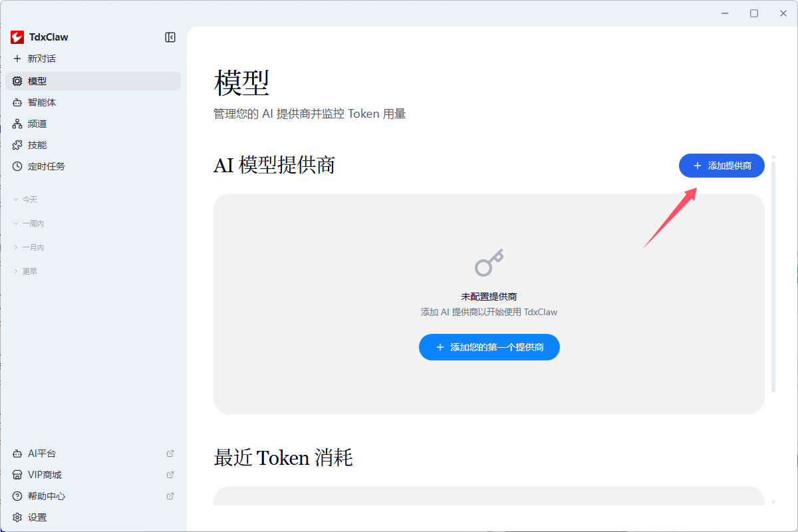Screen dimensions: 798x532
Task: Click the puzzle icon beside 技能
Action: point(17,145)
